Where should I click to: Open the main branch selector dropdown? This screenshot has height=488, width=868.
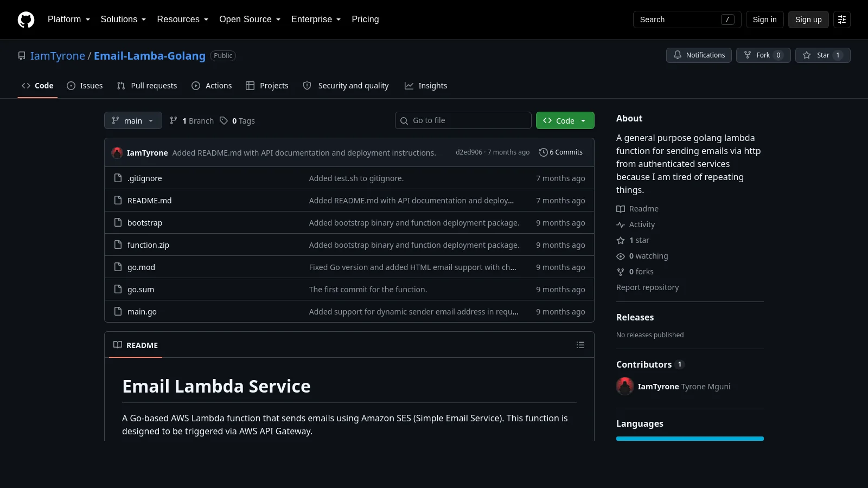coord(133,120)
